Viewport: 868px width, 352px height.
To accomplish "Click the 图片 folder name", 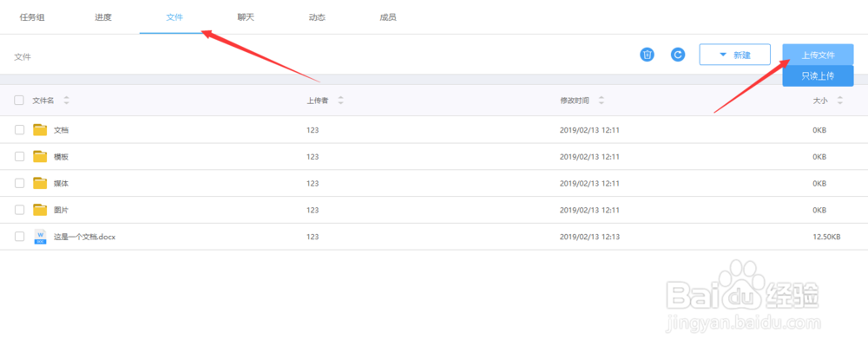I will coord(61,211).
